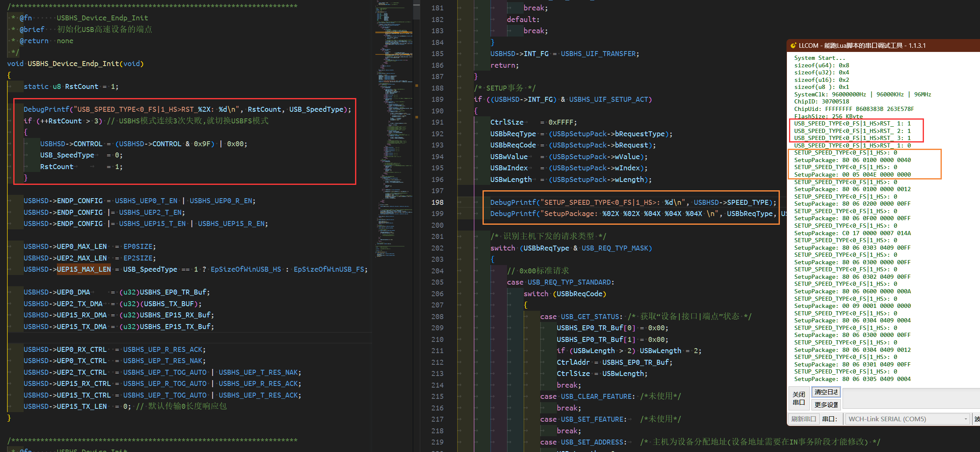Click the 'if (++RstCount > 3)' condition
Image resolution: width=980 pixels, height=452 pixels.
click(63, 121)
